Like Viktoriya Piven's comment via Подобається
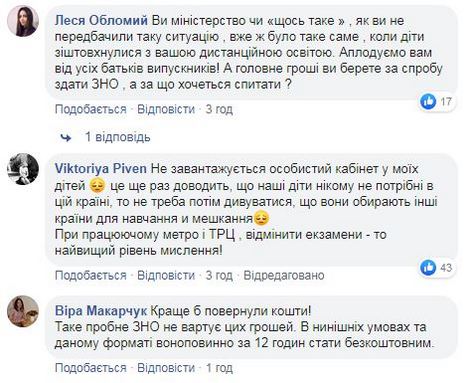 click(91, 275)
